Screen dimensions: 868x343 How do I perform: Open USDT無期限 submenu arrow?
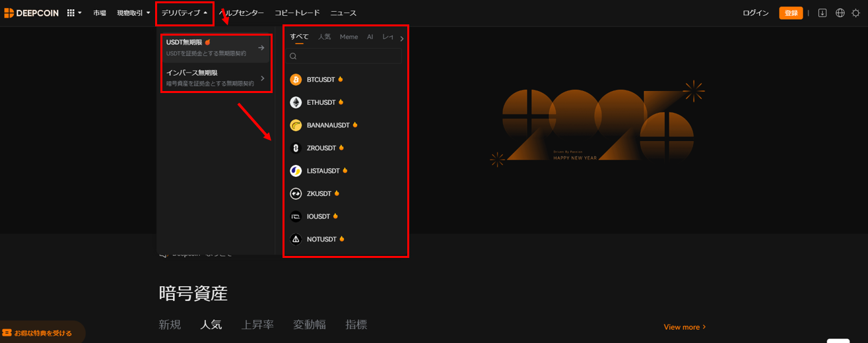[x=261, y=47]
